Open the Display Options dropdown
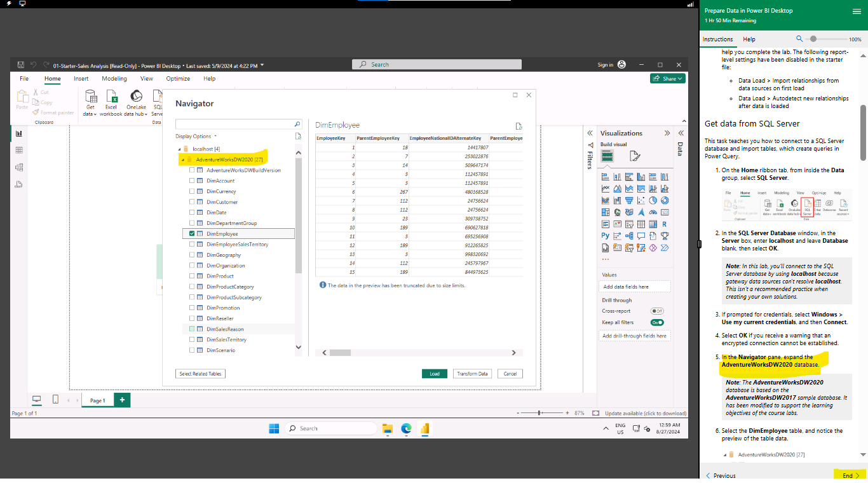Screen dimensions: 868x483 (x=196, y=136)
